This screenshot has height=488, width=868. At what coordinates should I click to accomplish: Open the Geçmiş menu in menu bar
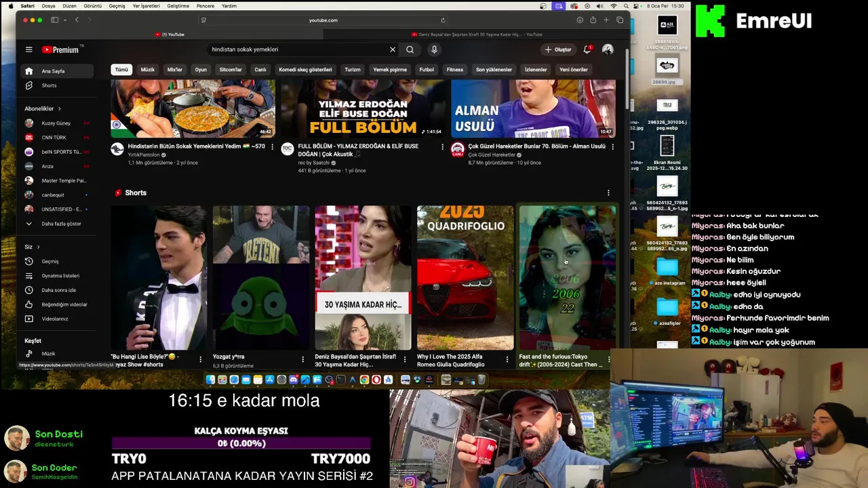pyautogui.click(x=117, y=6)
